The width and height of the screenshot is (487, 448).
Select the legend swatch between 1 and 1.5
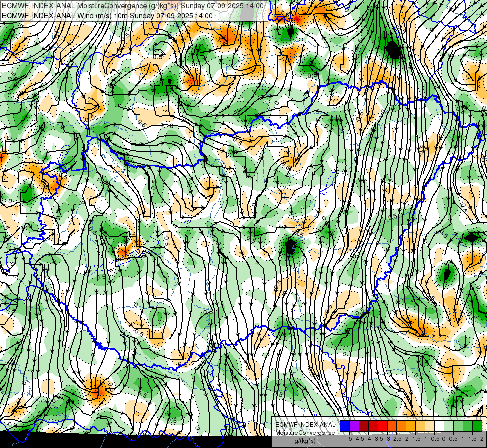coord(468,426)
